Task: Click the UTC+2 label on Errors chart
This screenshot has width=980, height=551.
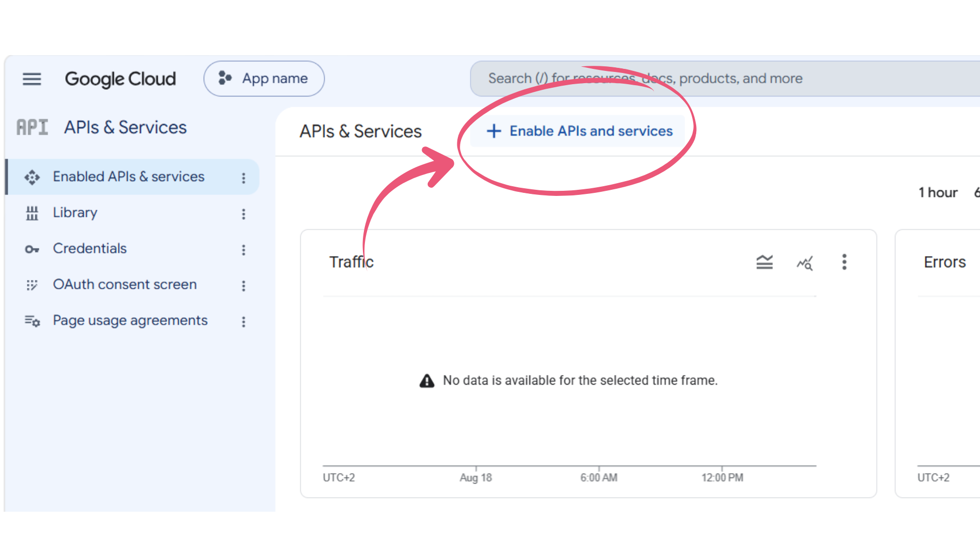Action: click(934, 478)
